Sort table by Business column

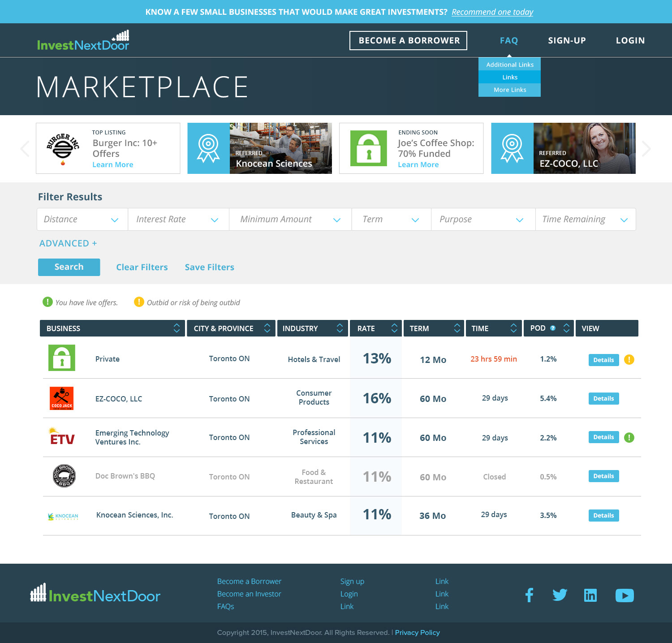coord(177,328)
